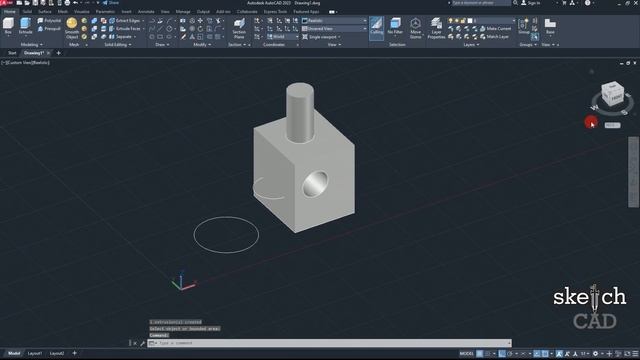This screenshot has width=640, height=360.
Task: Click the Undo arrow in quick access toolbar
Action: pyautogui.click(x=75, y=3)
